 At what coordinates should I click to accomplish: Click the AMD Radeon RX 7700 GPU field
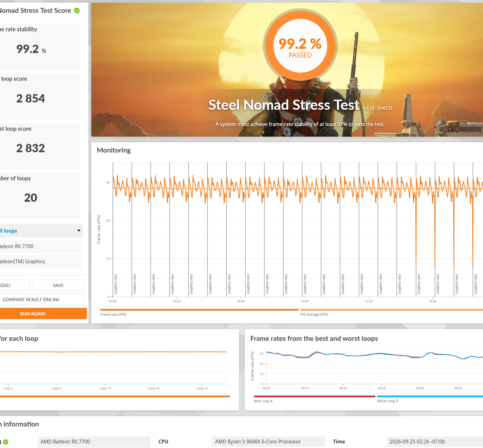tap(94, 442)
